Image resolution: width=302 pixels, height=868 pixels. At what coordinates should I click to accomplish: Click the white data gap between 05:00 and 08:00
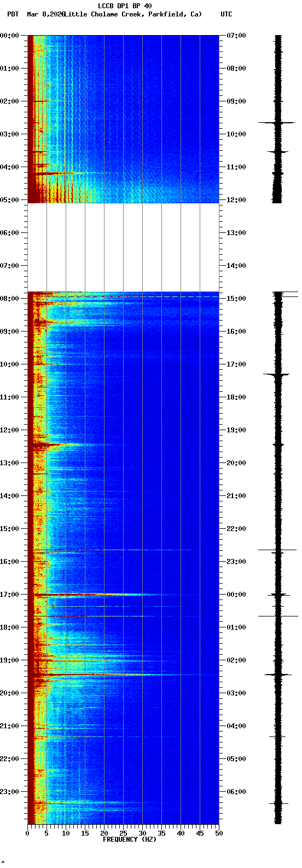(x=123, y=247)
